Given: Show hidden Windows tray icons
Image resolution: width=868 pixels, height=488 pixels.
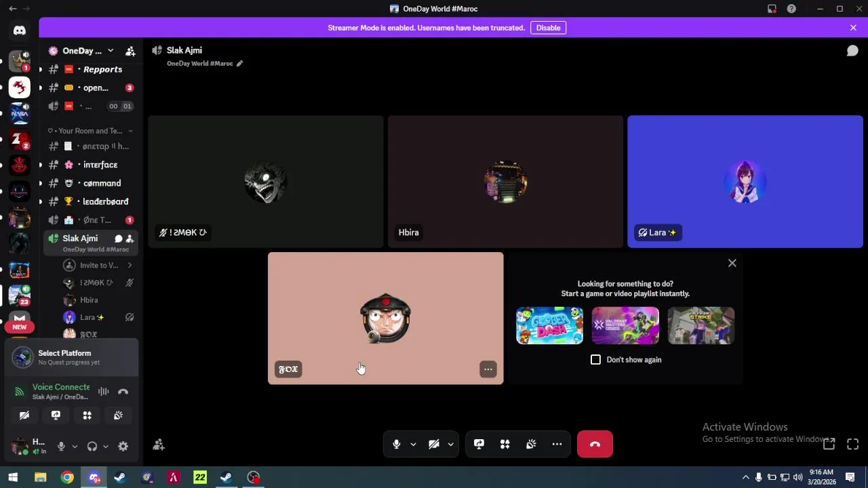Looking at the screenshot, I should [746, 478].
